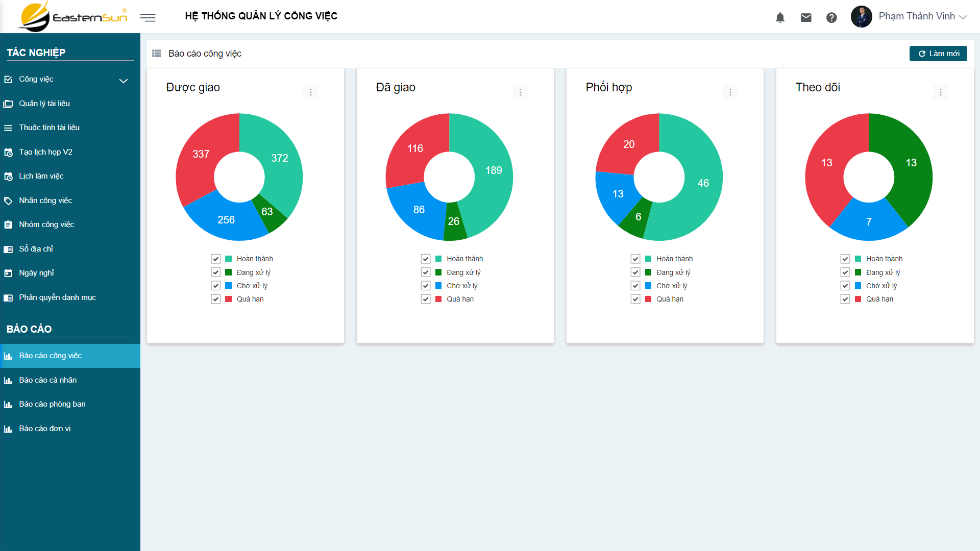Expand the Công việc menu chevron
This screenshot has height=551, width=980.
(124, 81)
